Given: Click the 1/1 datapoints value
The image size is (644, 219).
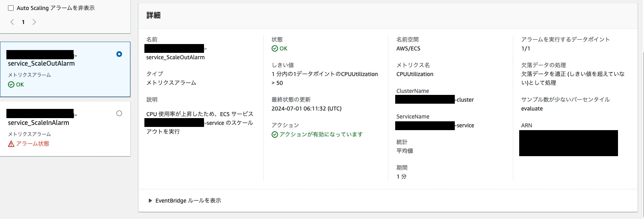Looking at the screenshot, I should tap(526, 48).
